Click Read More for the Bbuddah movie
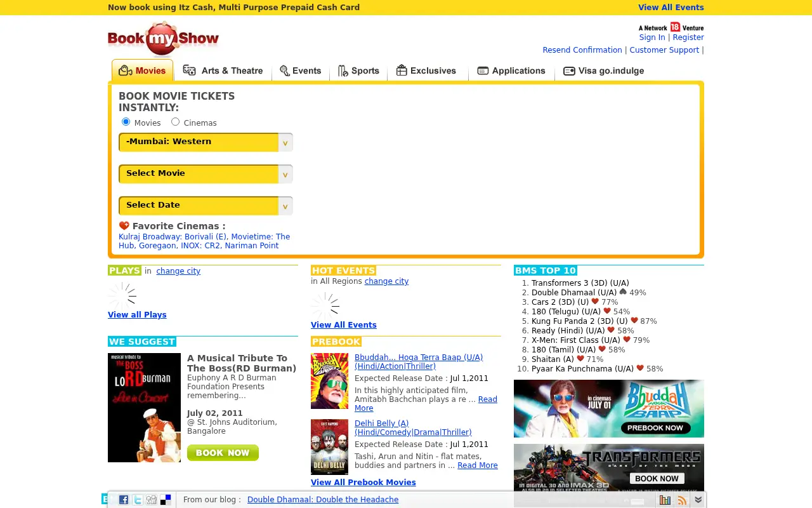The image size is (812, 508). (x=487, y=399)
